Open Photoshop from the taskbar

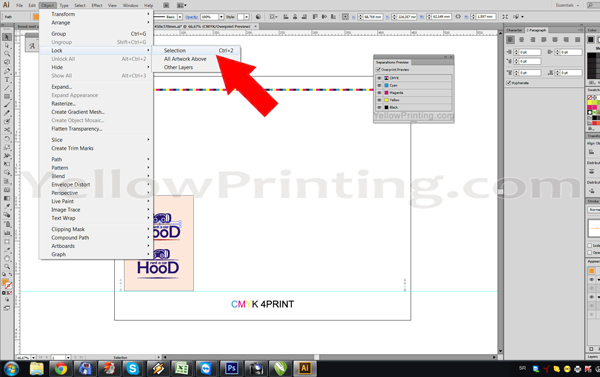[232, 369]
